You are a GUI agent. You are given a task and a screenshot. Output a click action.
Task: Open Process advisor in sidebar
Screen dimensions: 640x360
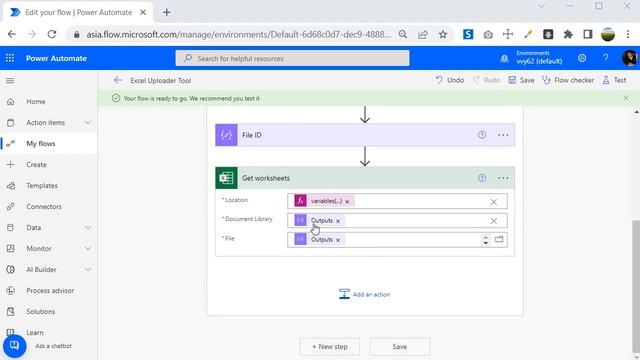pyautogui.click(x=49, y=291)
